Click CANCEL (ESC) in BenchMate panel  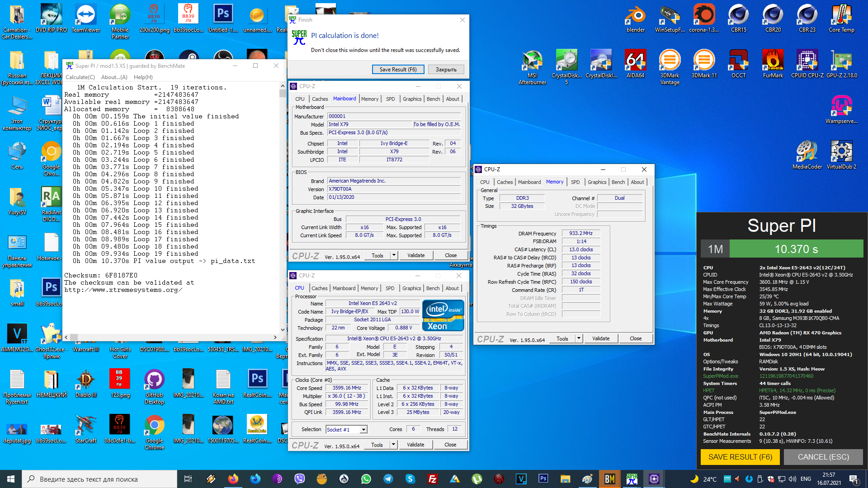pyautogui.click(x=823, y=457)
